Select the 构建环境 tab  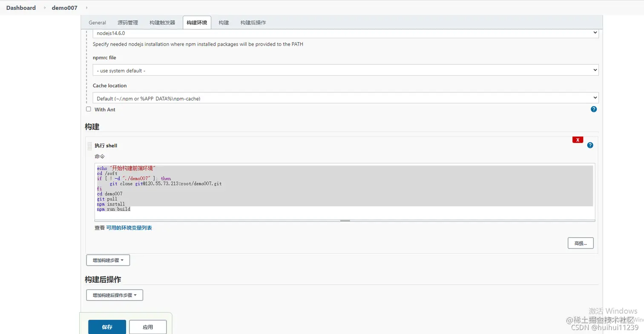(197, 23)
